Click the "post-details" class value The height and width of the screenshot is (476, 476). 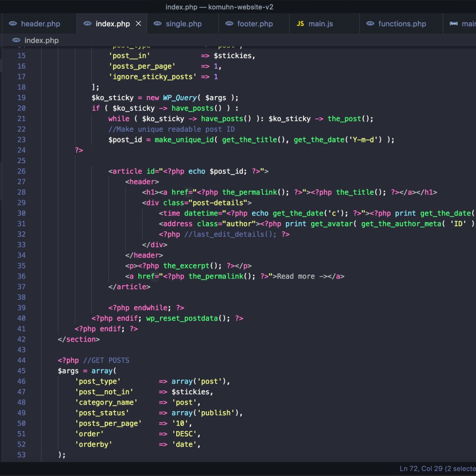(x=218, y=203)
